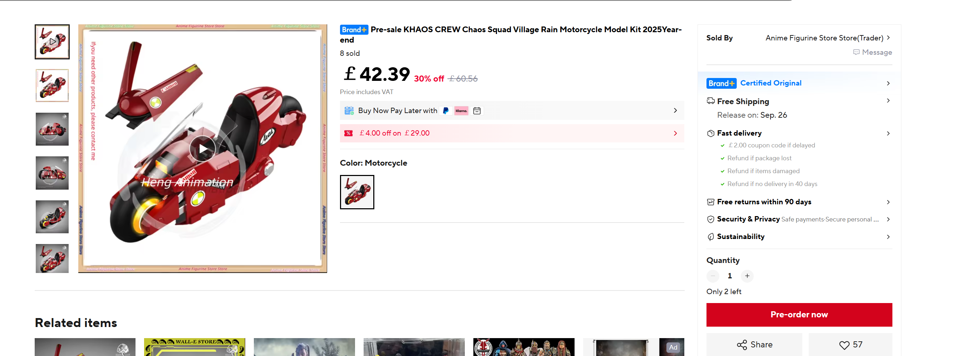Click the coupon icon beside £4.00 off
980x356 pixels.
click(x=349, y=133)
